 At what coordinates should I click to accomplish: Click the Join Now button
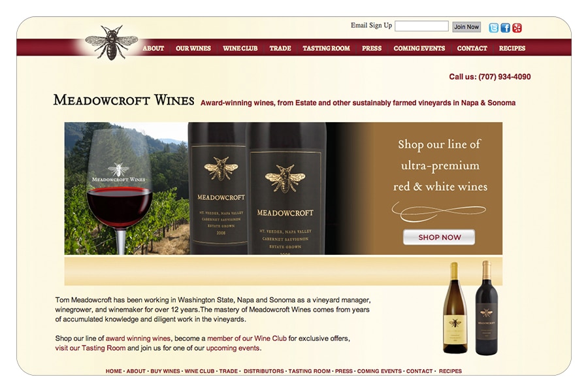[x=466, y=27]
